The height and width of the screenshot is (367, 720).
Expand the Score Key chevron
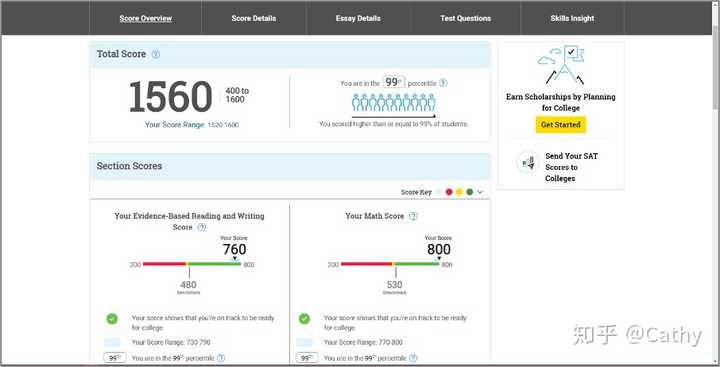(x=480, y=192)
